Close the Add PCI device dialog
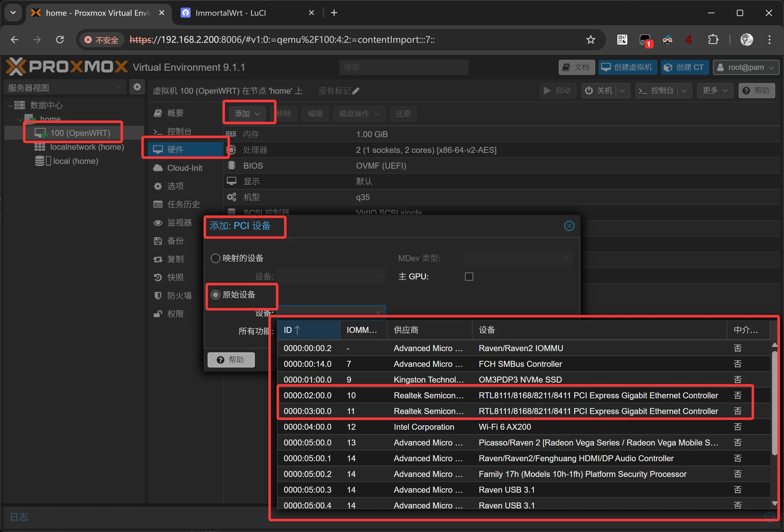 click(x=569, y=226)
